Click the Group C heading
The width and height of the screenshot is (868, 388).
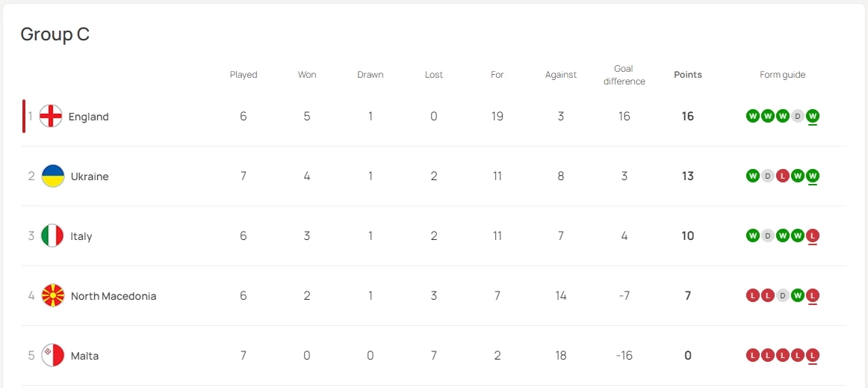pos(55,34)
